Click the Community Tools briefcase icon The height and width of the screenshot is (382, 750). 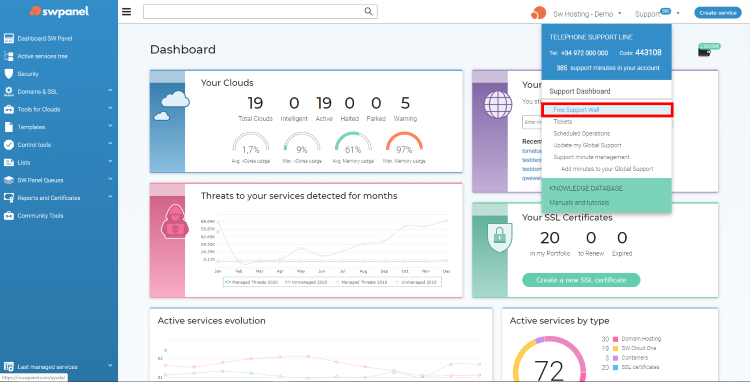9,216
